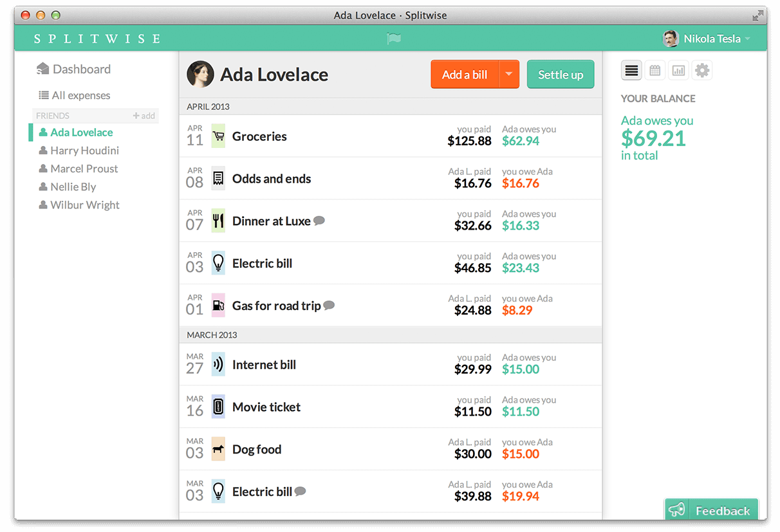Screen dimensions: 780x532
Task: Click the Settle up button
Action: click(x=560, y=74)
